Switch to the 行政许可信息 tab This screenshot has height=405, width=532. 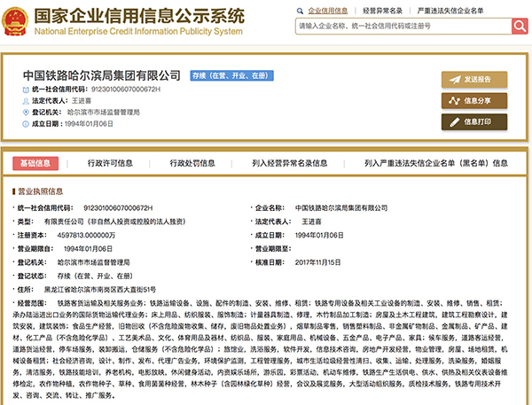pos(110,163)
